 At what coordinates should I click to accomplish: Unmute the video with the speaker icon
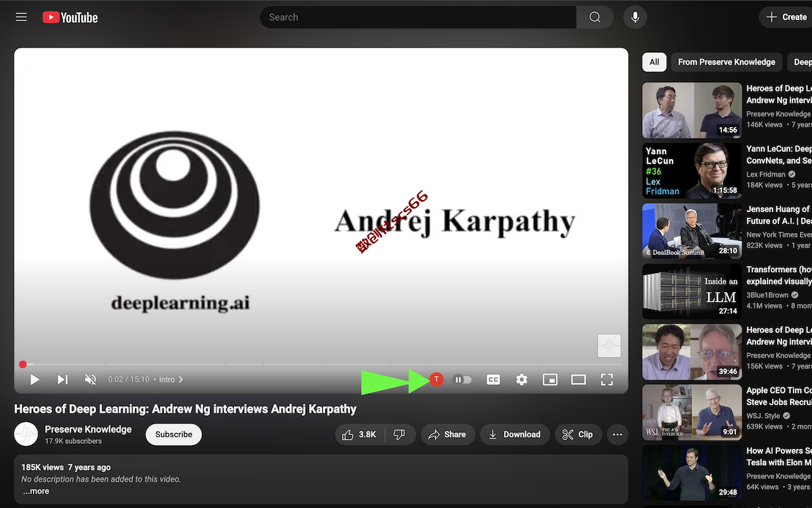pyautogui.click(x=91, y=380)
